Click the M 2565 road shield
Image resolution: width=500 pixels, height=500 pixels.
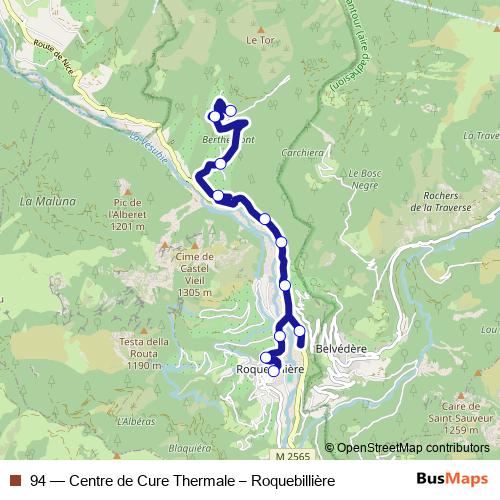(x=292, y=455)
